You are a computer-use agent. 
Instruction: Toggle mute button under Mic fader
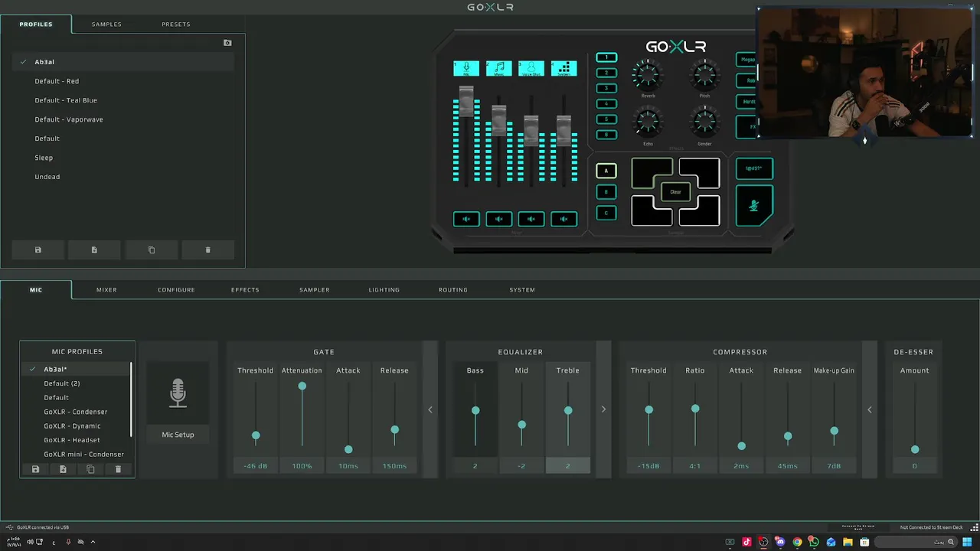[466, 220]
